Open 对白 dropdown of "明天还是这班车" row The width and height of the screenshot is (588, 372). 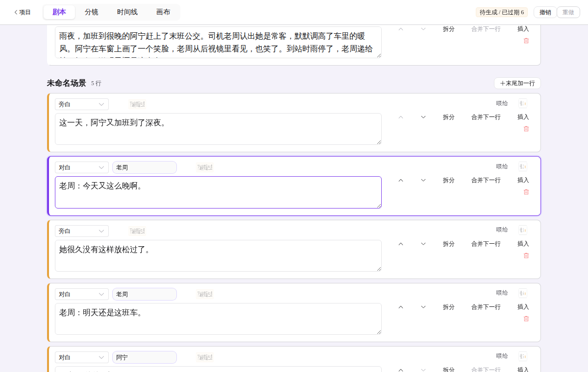pos(82,294)
